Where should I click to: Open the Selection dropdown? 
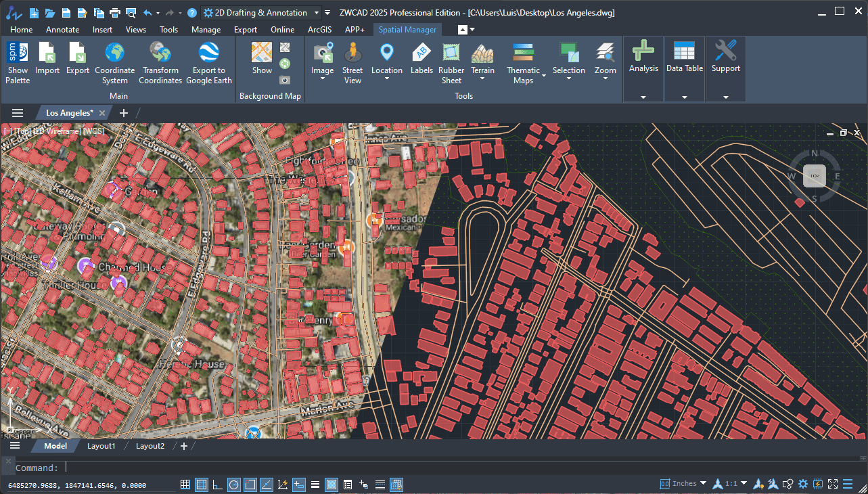[x=569, y=78]
